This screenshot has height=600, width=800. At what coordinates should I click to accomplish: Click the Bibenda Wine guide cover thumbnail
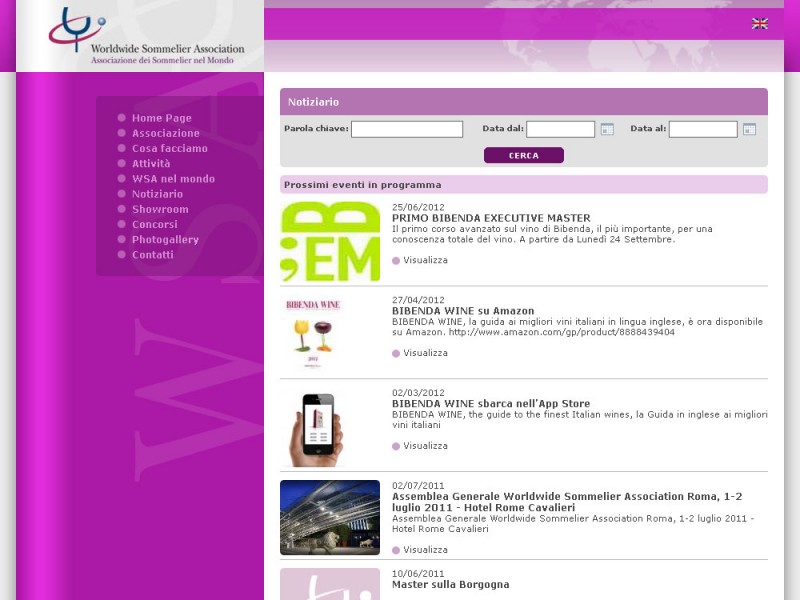coord(313,332)
